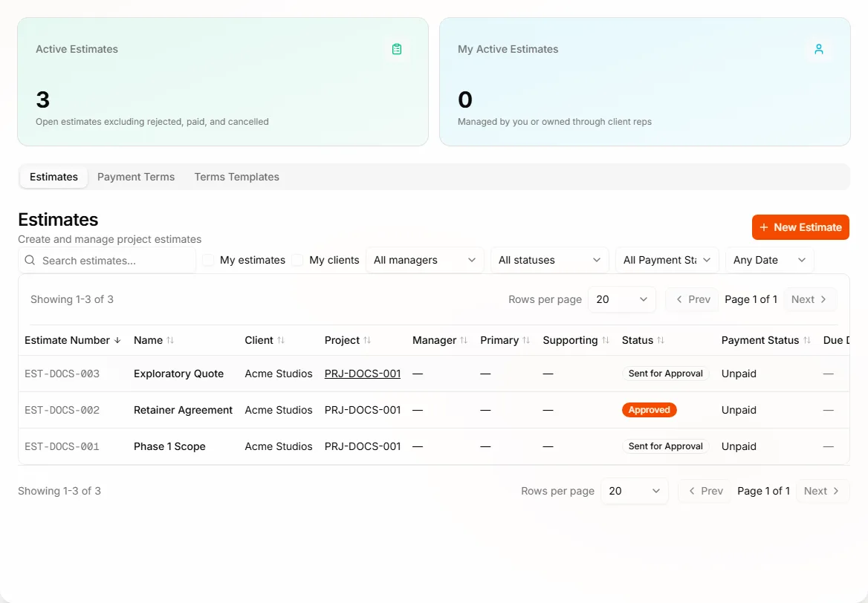The width and height of the screenshot is (868, 603).
Task: Open the All statuses dropdown
Action: tap(550, 260)
